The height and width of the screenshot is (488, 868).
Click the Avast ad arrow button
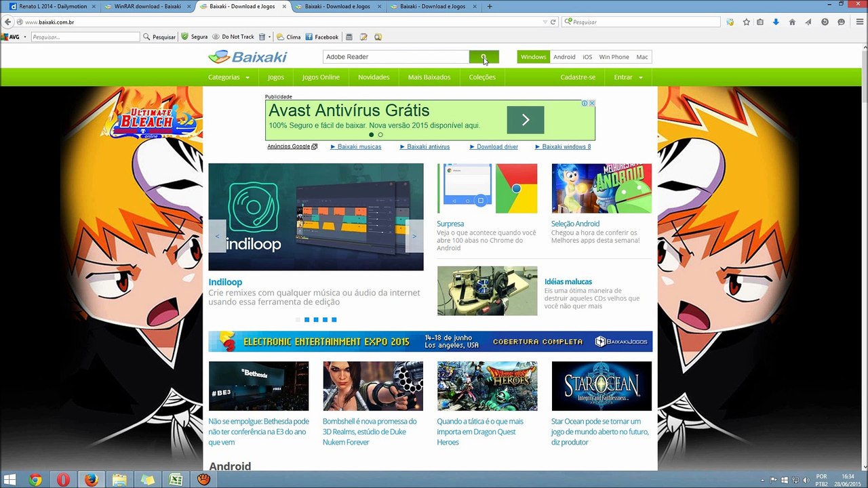[526, 121]
